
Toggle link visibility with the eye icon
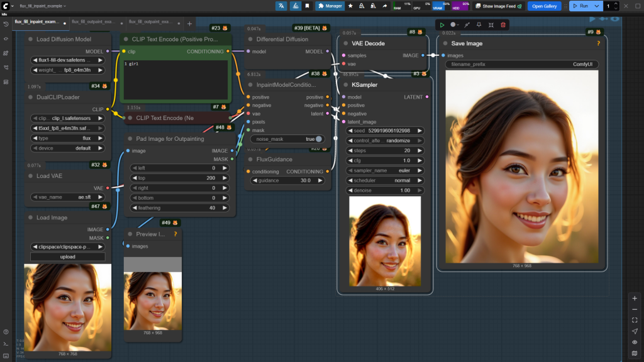click(635, 342)
